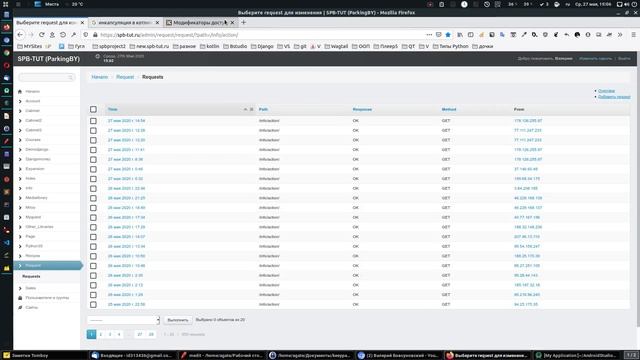The image size is (640, 360).
Task: Click the users and groups lock icon
Action: [20, 298]
